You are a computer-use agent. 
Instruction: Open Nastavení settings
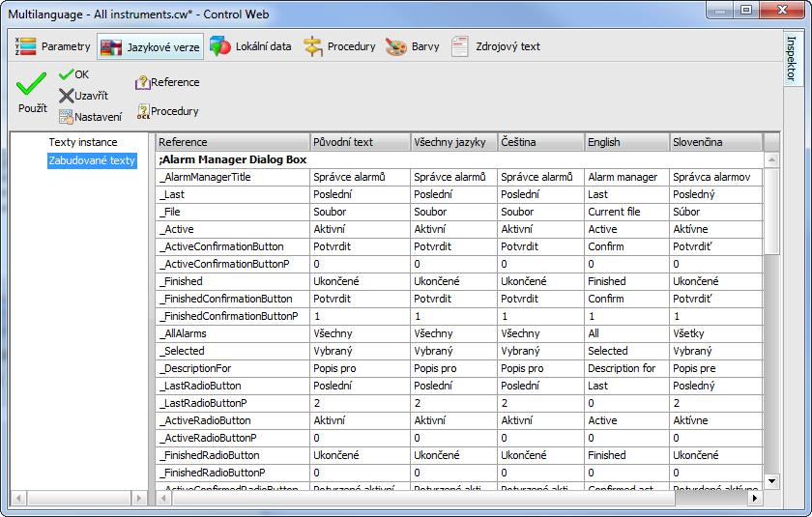pos(90,117)
